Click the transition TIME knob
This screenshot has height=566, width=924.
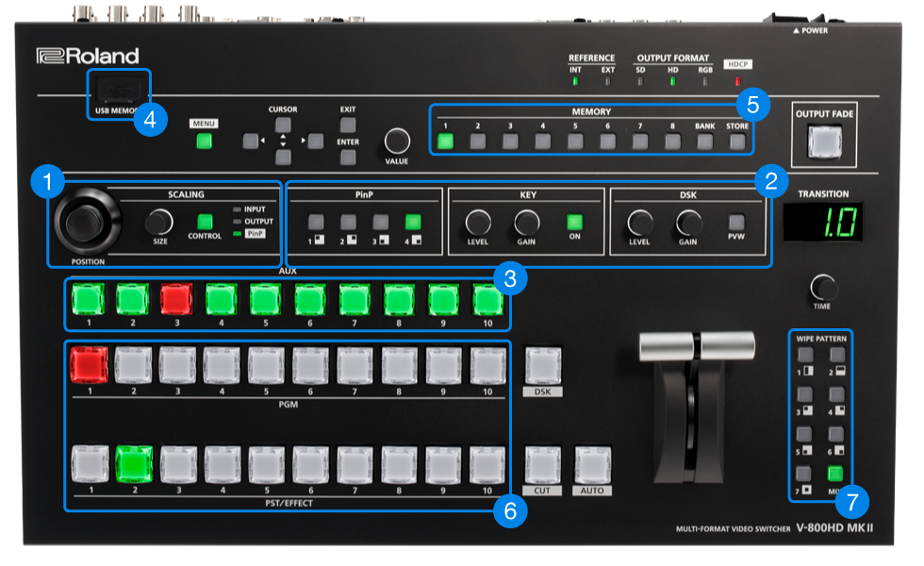click(823, 288)
